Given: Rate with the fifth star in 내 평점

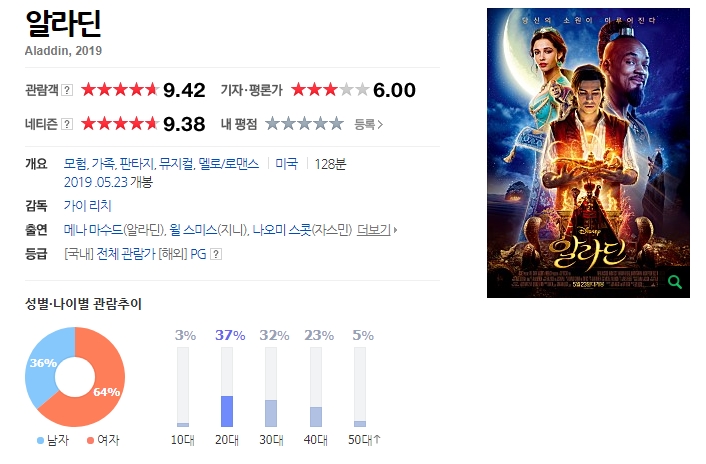Looking at the screenshot, I should pyautogui.click(x=336, y=124).
